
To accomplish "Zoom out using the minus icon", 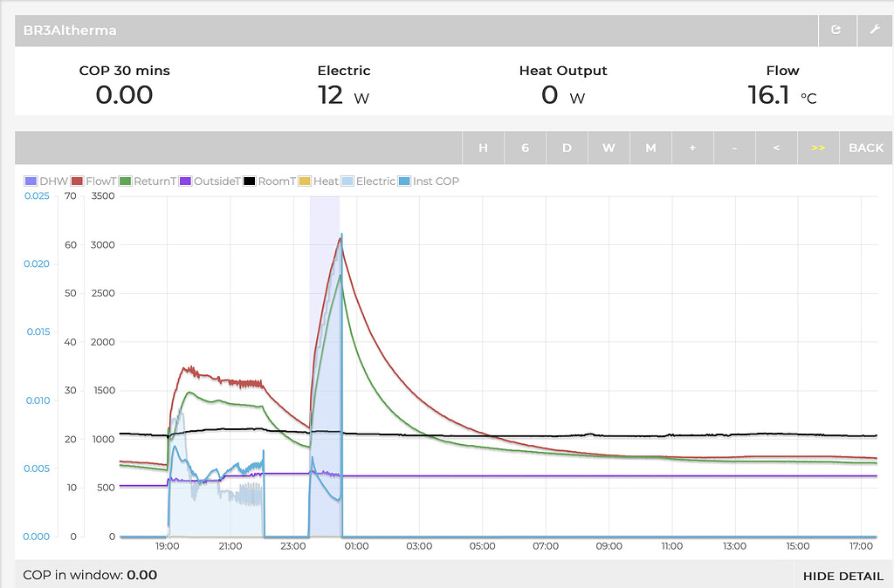I will (x=734, y=147).
